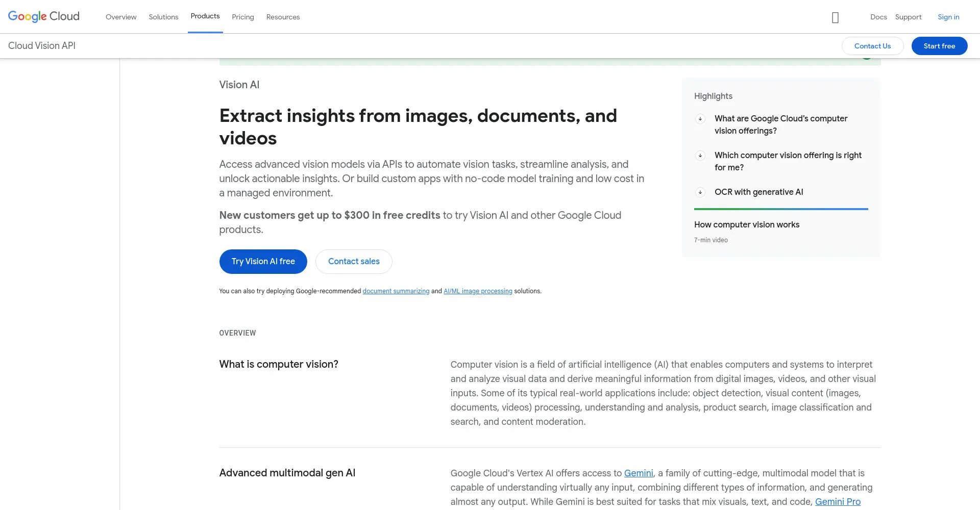Image resolution: width=980 pixels, height=510 pixels.
Task: Open How computer vision works video
Action: (746, 225)
